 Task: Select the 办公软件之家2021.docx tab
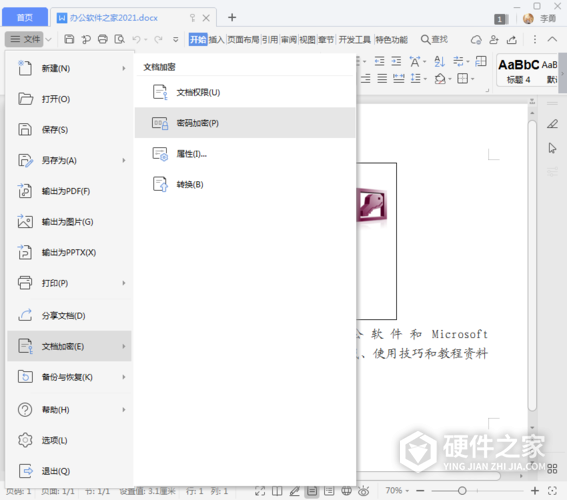click(x=114, y=18)
